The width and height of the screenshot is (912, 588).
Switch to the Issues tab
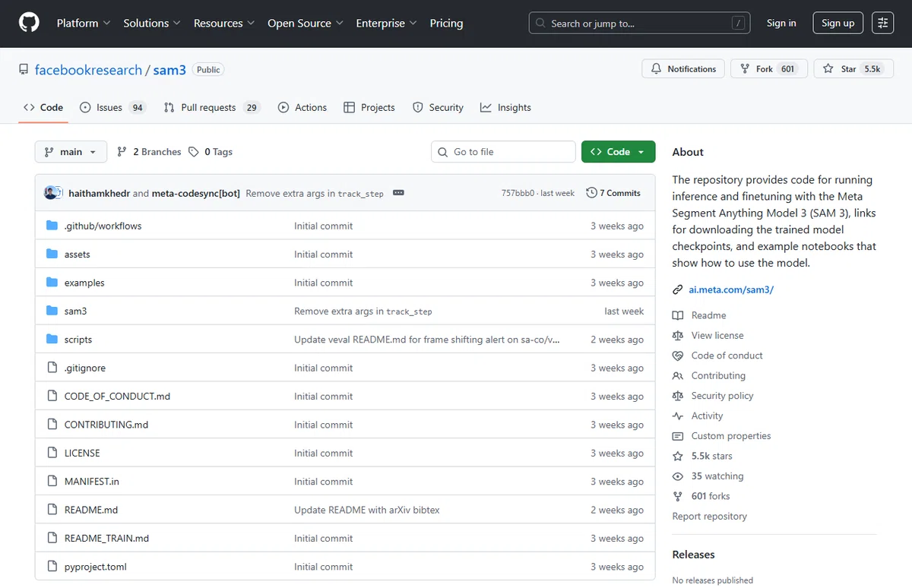113,108
